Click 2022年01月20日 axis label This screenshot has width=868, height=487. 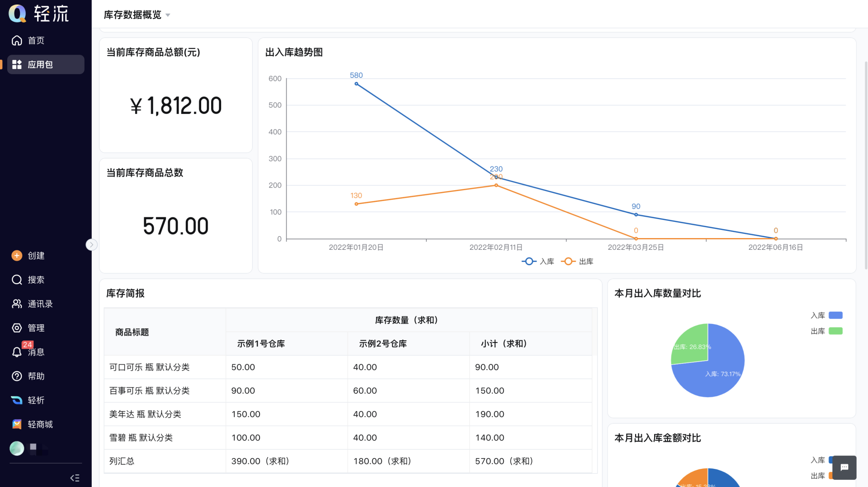pos(356,248)
